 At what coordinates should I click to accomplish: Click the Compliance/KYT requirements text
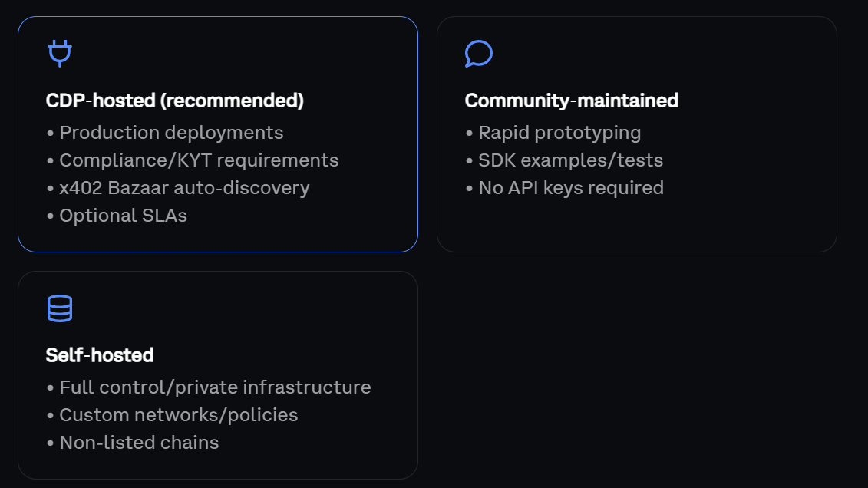[199, 160]
